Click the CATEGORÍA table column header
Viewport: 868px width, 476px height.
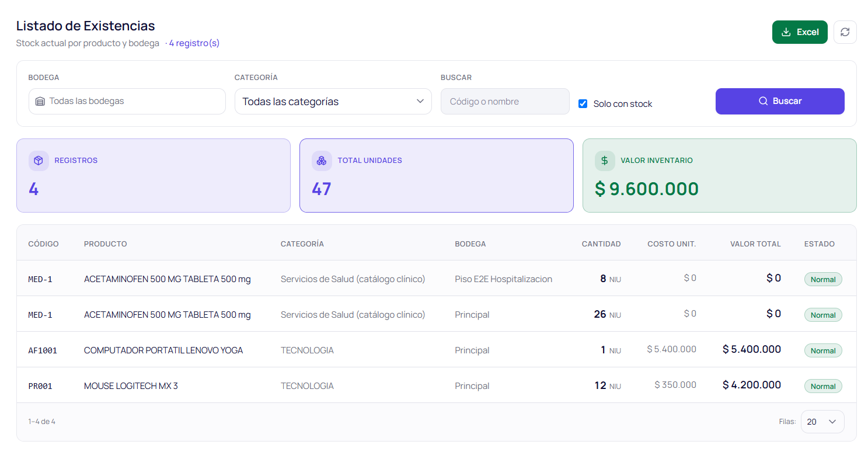[302, 244]
